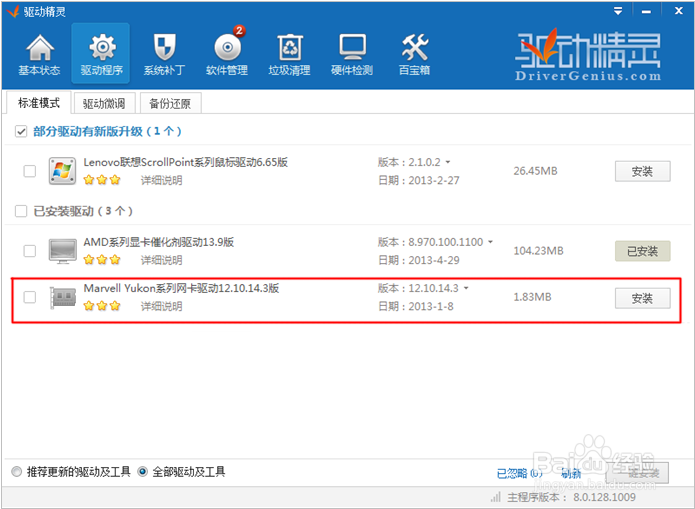Check the AMD 催化剂 driver checkbox

(x=30, y=251)
